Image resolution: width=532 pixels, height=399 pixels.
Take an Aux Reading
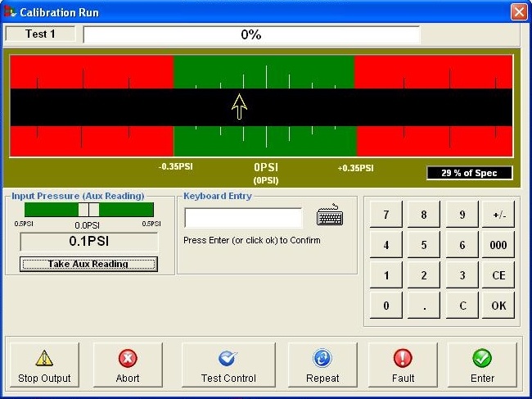[88, 264]
